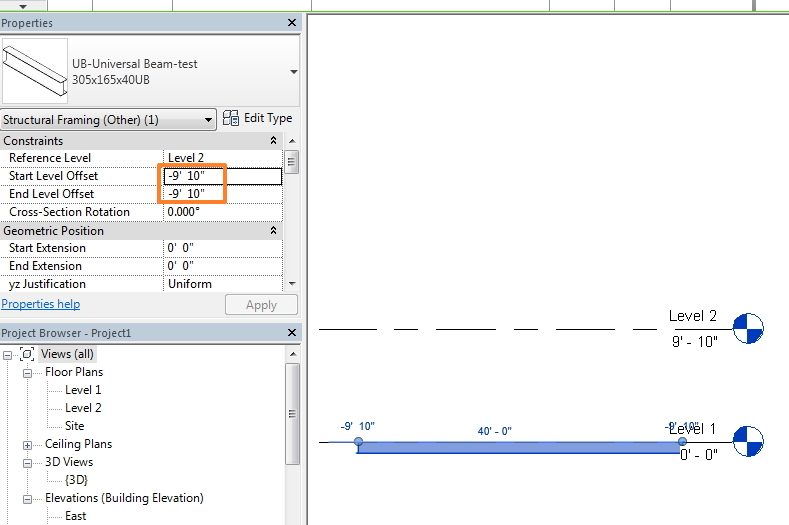
Task: Click the beam end endpoint grip
Action: pyautogui.click(x=682, y=441)
